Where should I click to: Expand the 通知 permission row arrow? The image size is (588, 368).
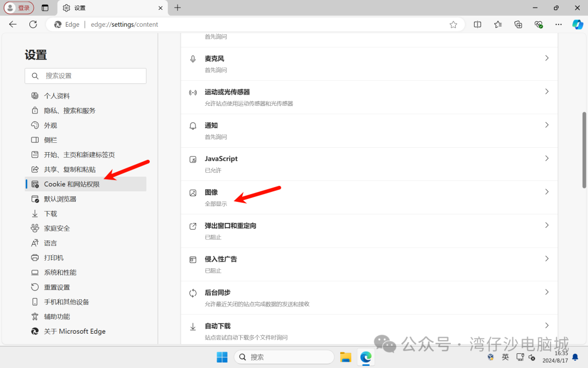coord(547,125)
